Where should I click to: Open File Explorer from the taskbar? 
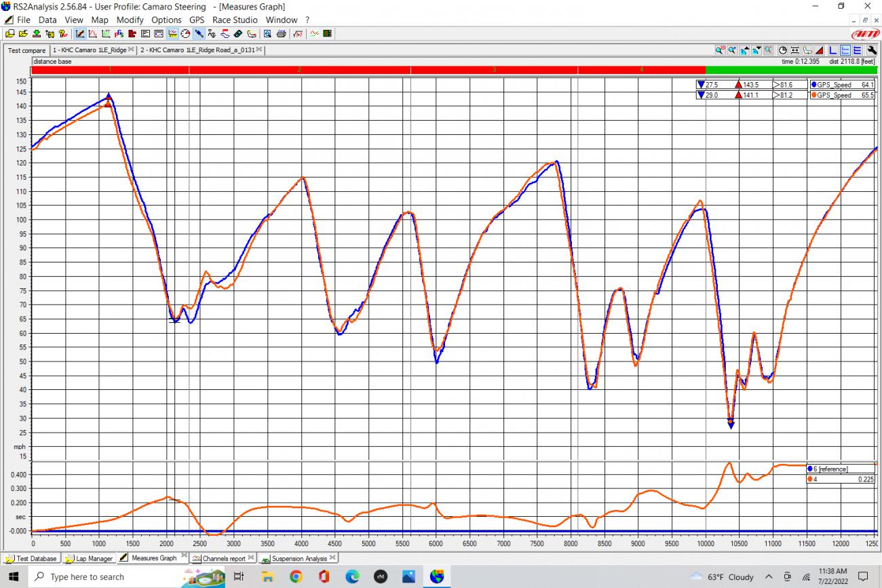pyautogui.click(x=267, y=577)
